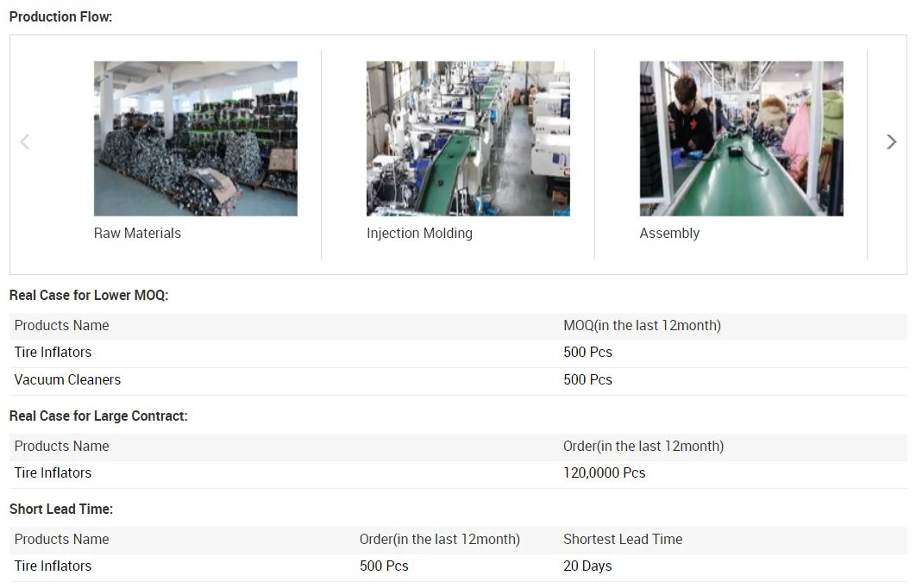Screen dimensions: 916x588
Task: Select 500 Pcs MOQ for Vacuum Cleaners
Action: 587,379
